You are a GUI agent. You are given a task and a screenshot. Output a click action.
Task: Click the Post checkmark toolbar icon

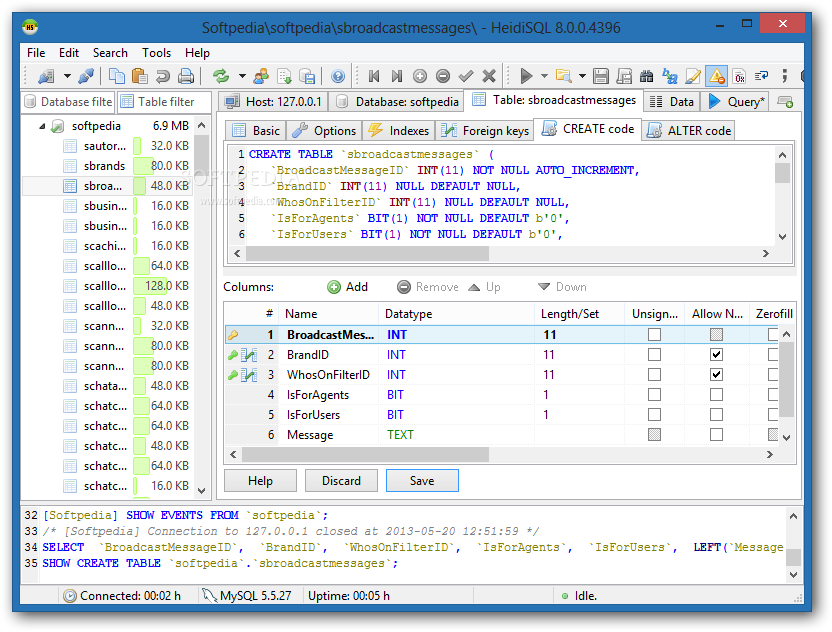coord(466,76)
